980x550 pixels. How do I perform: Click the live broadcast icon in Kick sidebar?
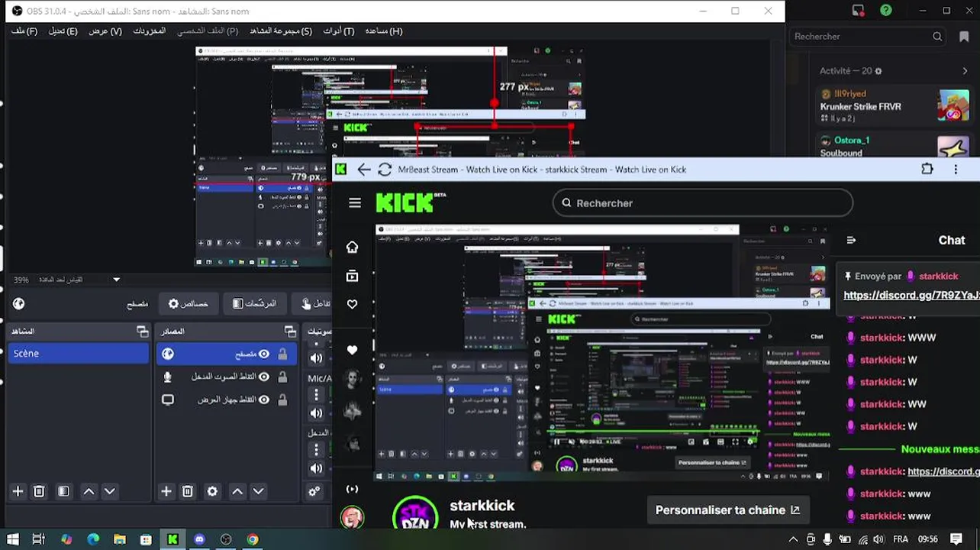[x=352, y=489]
